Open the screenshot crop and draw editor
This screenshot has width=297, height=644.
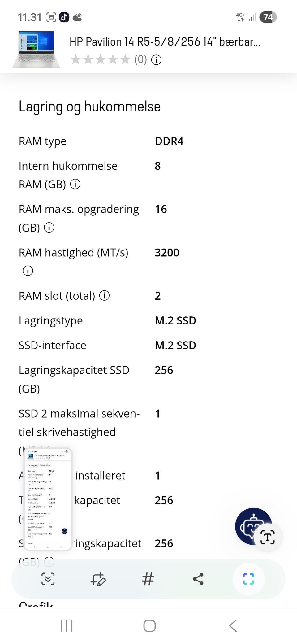(x=98, y=579)
